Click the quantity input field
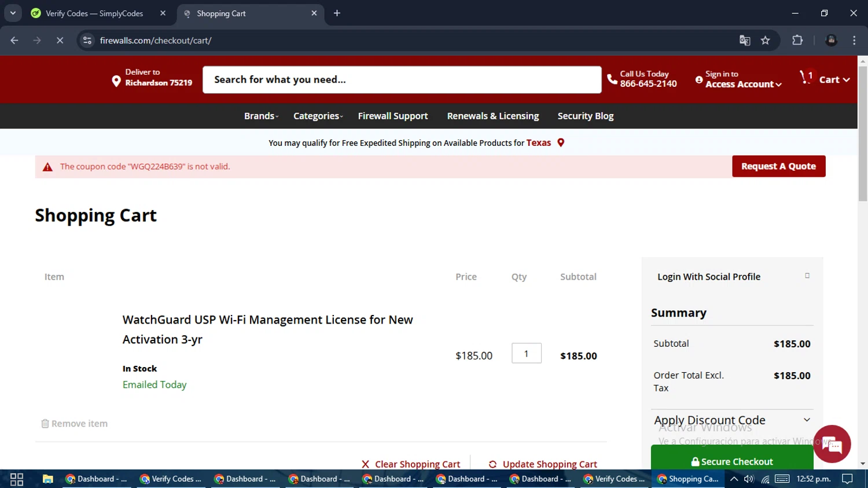868x488 pixels. point(527,353)
